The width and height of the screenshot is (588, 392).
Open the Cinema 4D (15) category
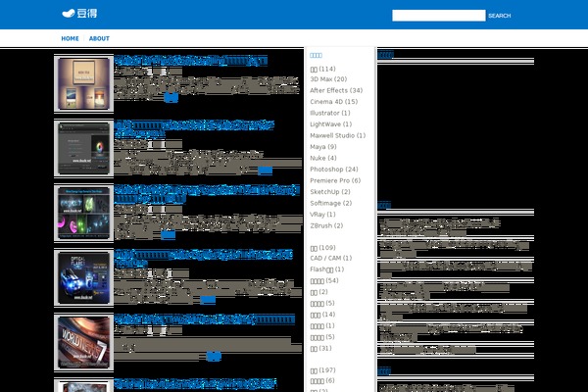point(334,102)
